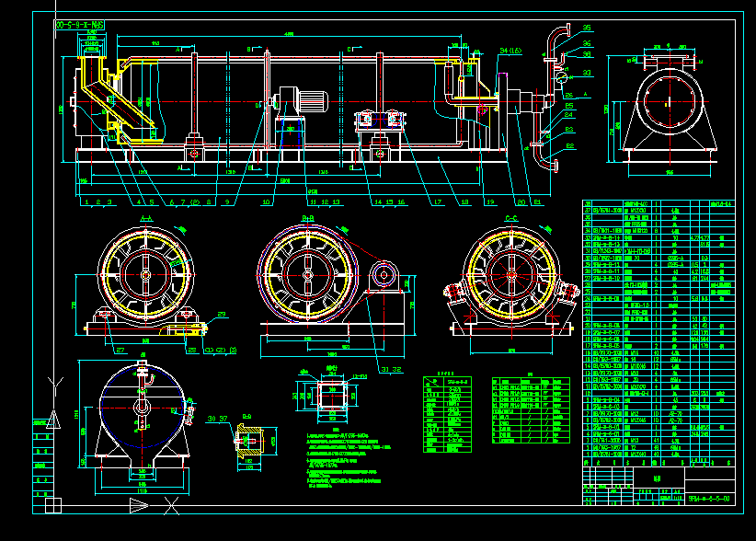Viewport: 756px width, 541px height.
Task: Pick the square flange detail drawing
Action: point(332,396)
